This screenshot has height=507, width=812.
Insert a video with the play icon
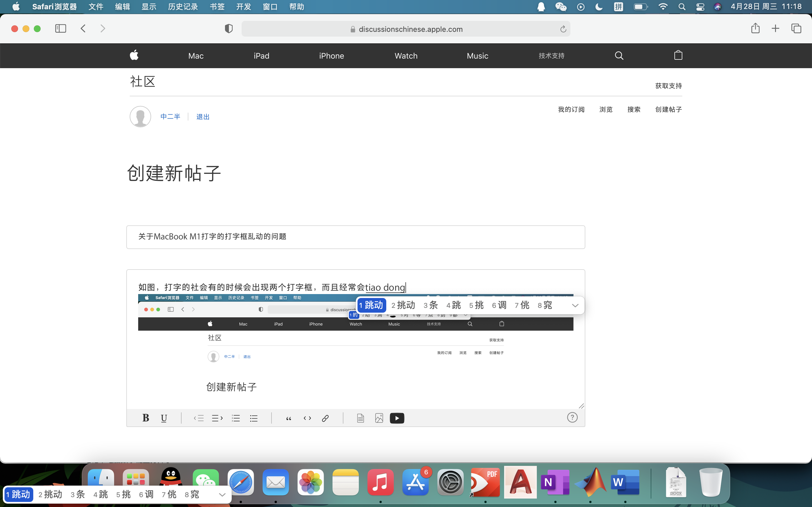(397, 418)
